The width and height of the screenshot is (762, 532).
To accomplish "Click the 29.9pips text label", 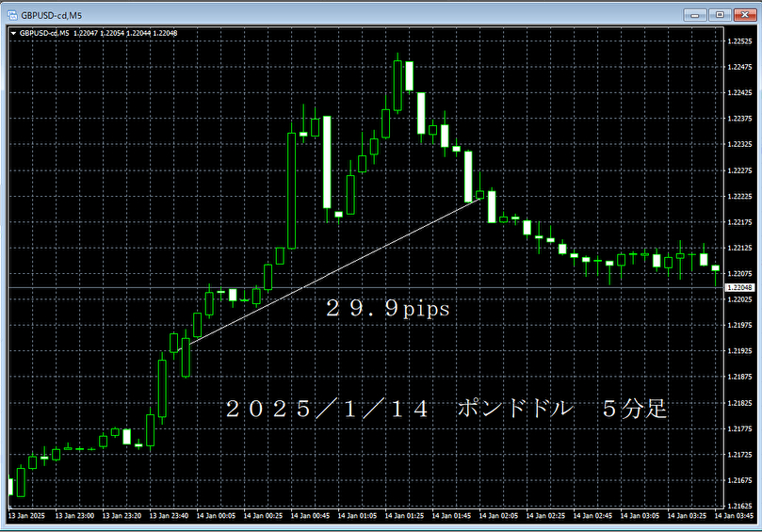I will coord(387,309).
